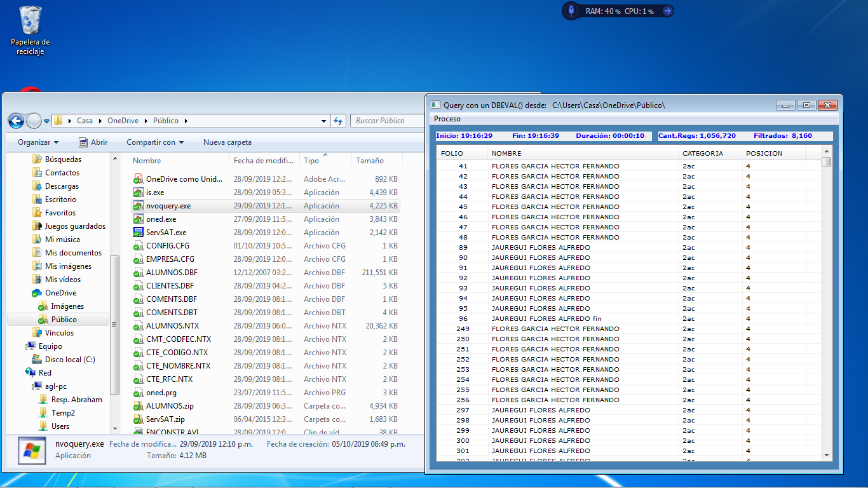The width and height of the screenshot is (868, 488).
Task: Open the ALUMNOS.zip compressed folder icon
Action: (x=140, y=405)
